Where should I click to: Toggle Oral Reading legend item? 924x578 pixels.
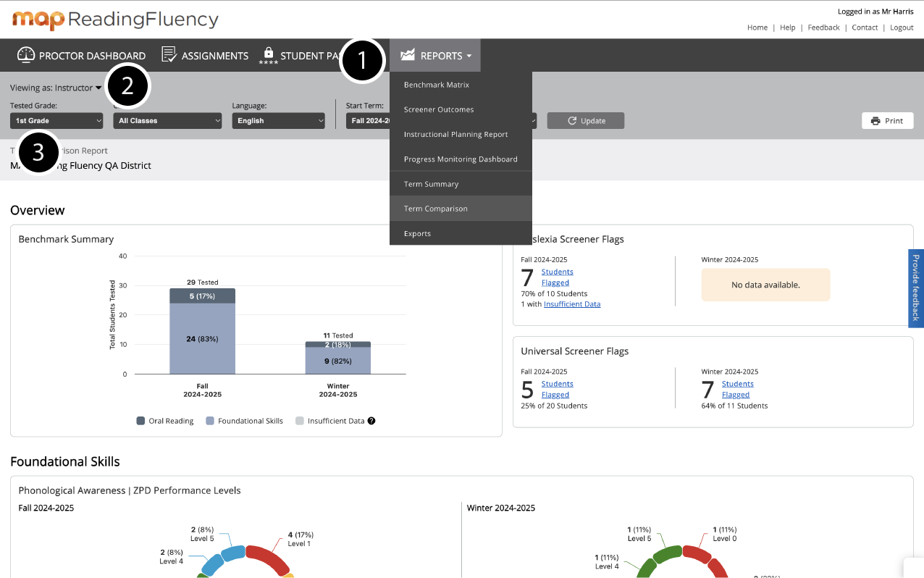point(165,421)
